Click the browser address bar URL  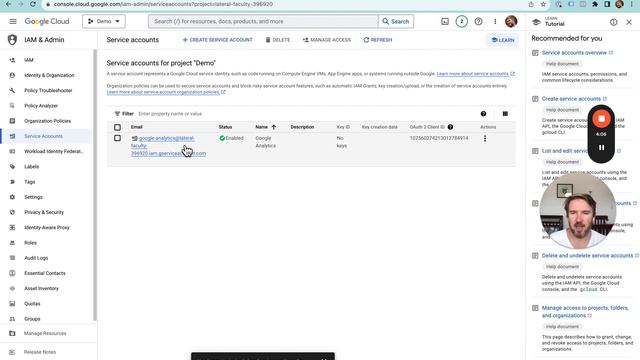click(x=163, y=4)
